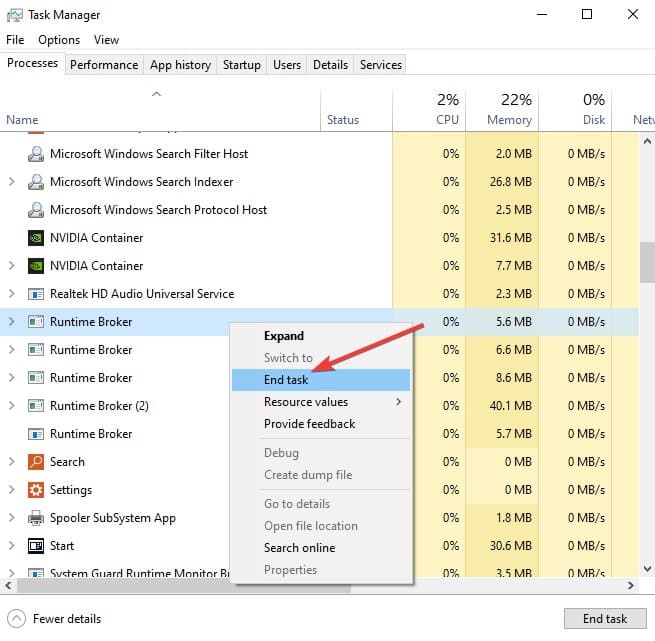Viewport: 655px width, 641px height.
Task: Switch to the App history tab
Action: (180, 65)
